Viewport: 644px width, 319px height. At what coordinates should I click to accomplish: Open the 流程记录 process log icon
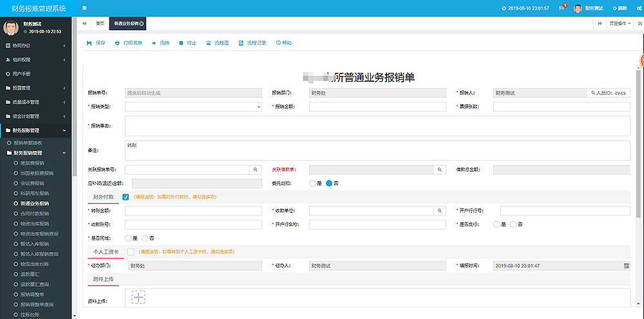tap(241, 43)
